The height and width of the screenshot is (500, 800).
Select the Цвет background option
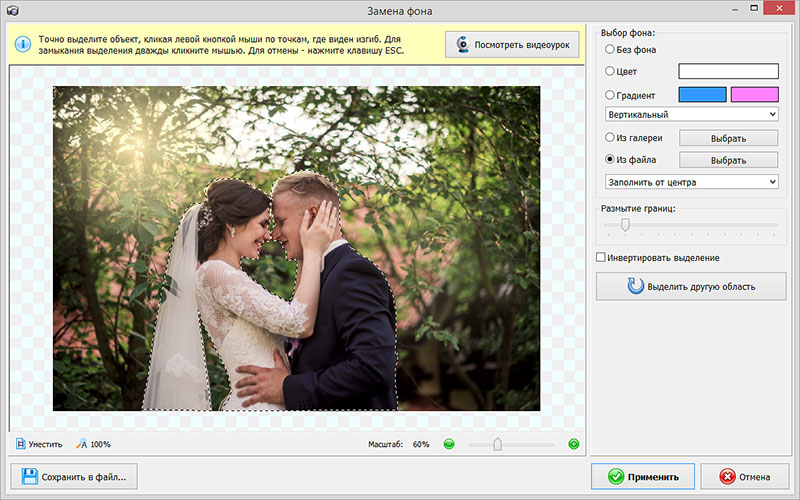click(610, 71)
